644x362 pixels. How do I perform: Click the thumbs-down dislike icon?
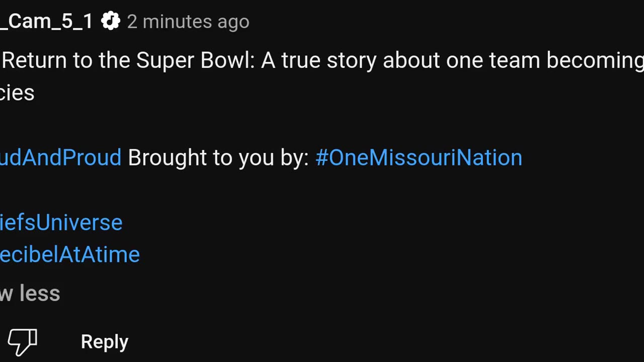coord(23,342)
